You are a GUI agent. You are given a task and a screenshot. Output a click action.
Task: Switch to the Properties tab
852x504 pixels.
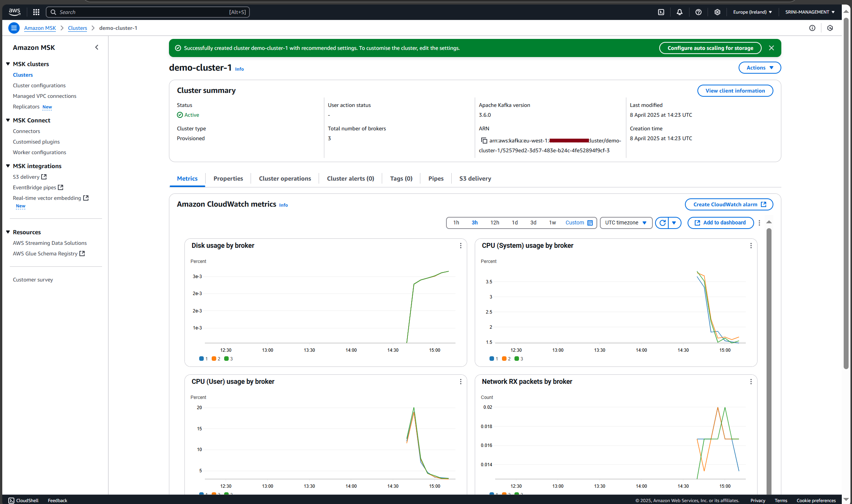click(x=228, y=178)
